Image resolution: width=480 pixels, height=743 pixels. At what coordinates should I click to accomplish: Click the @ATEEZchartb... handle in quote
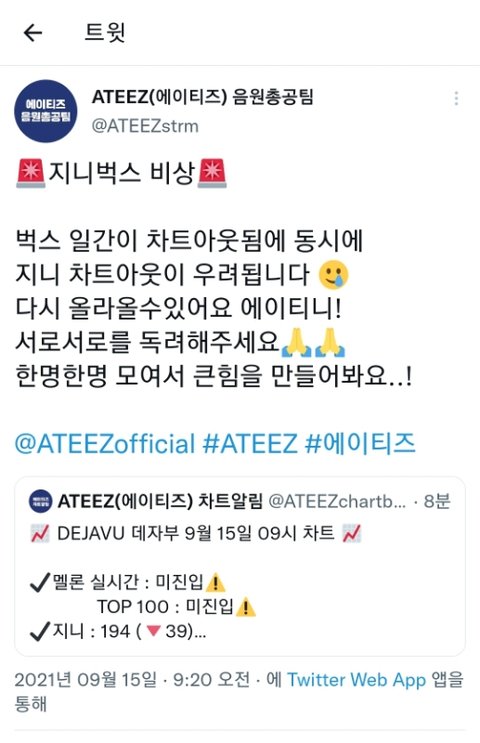(x=337, y=501)
